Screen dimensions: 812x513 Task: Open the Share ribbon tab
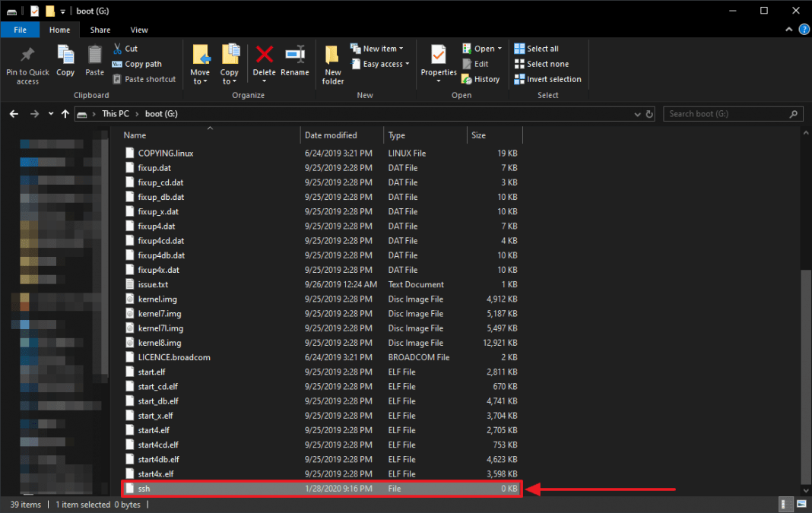[100, 30]
